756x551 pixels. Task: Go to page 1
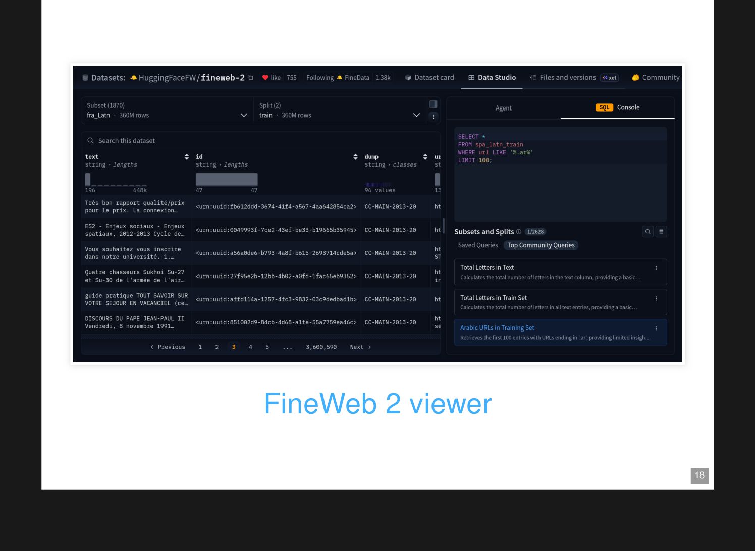(200, 347)
